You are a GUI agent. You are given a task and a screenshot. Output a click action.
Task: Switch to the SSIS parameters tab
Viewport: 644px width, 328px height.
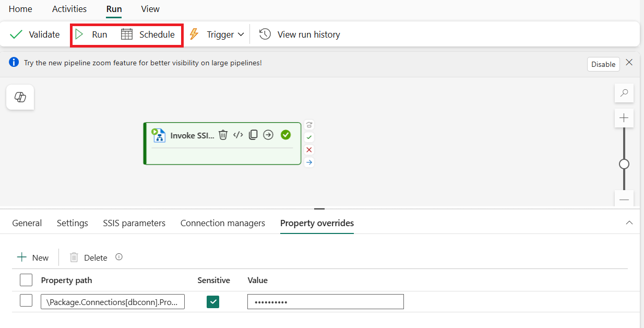tap(134, 222)
